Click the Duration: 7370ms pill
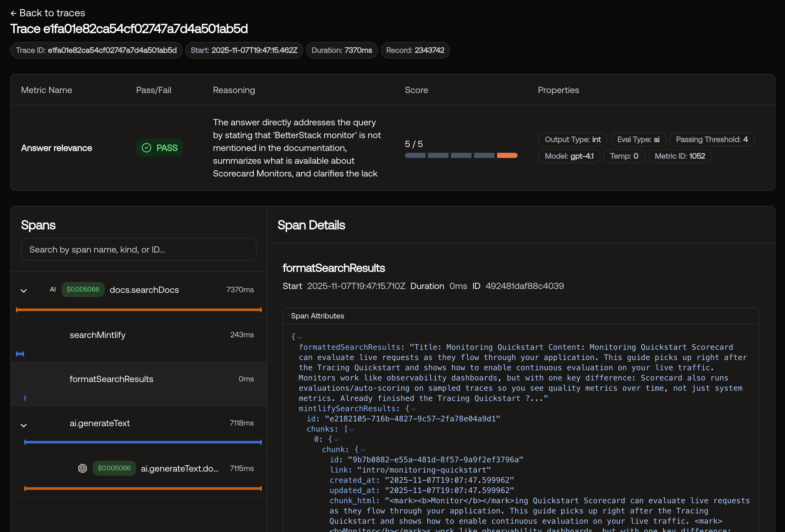 pos(342,50)
